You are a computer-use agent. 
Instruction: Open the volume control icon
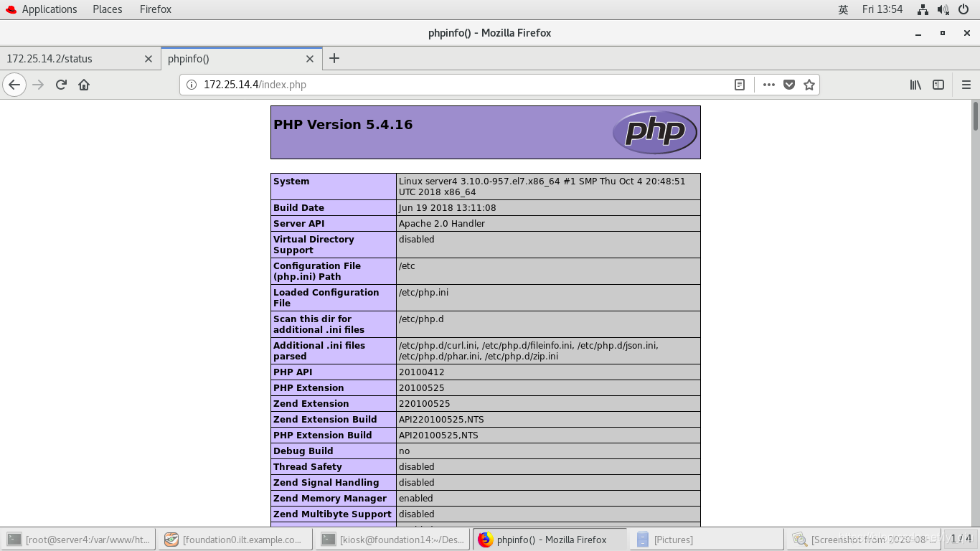943,9
